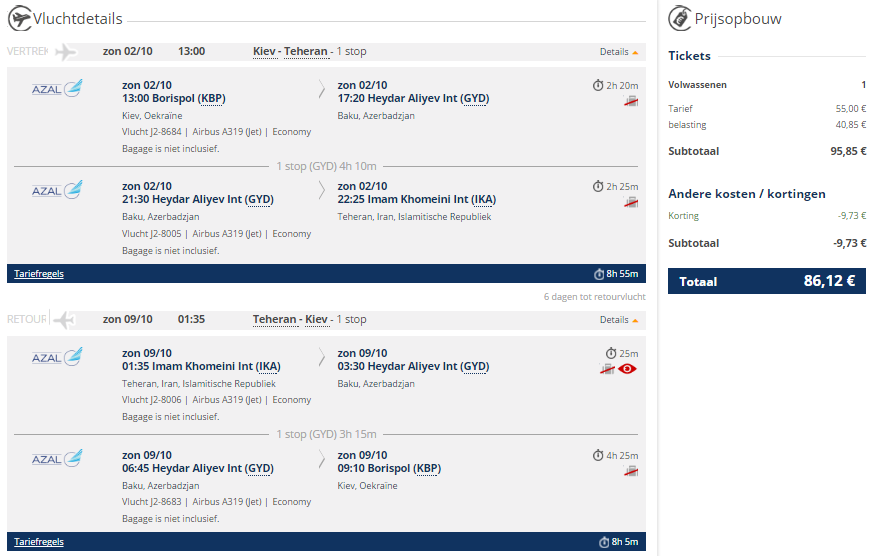Viewport: 873px width, 556px height.
Task: Click '6 dagen tot retourvlucht' text
Action: tap(595, 297)
